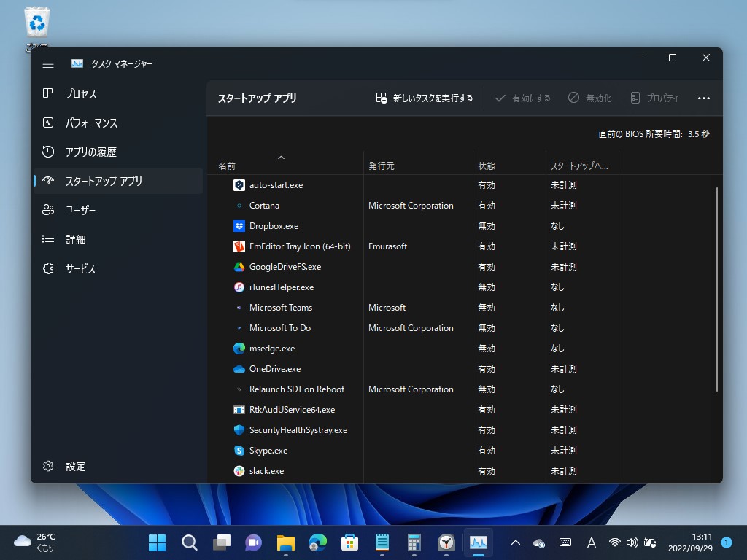
Task: Open File Explorer from taskbar
Action: 285,542
